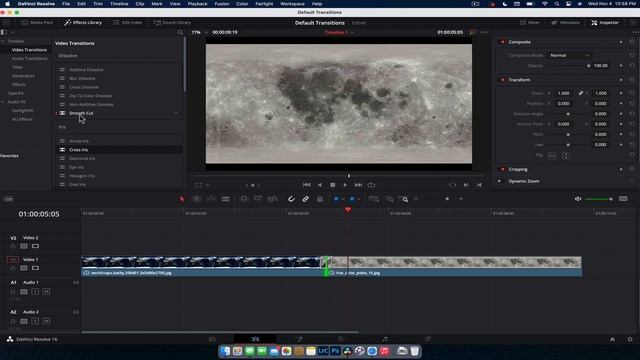Image resolution: width=640 pixels, height=360 pixels.
Task: Open the flag color dropdown
Action: 343,199
